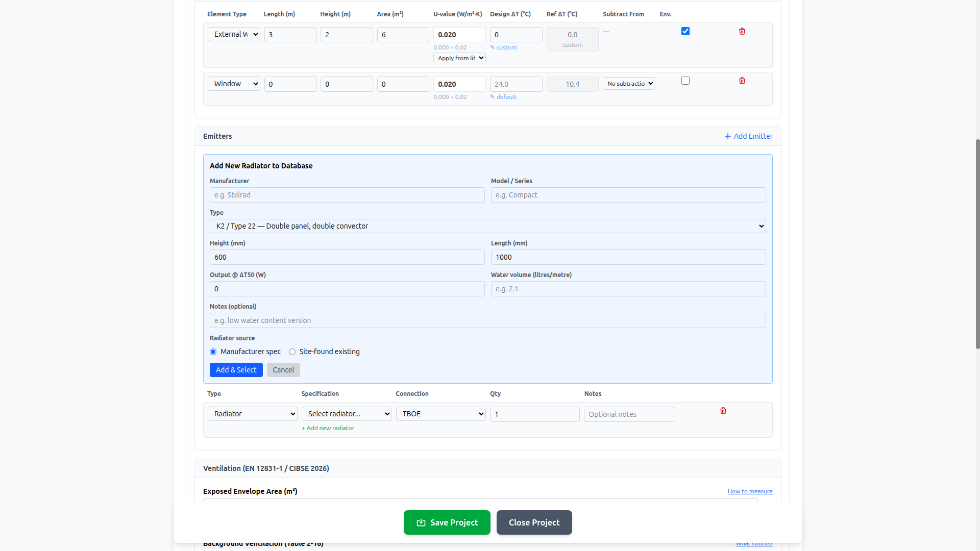The width and height of the screenshot is (980, 551).
Task: Click the custom pencil icon under Design ΔT
Action: 493,47
